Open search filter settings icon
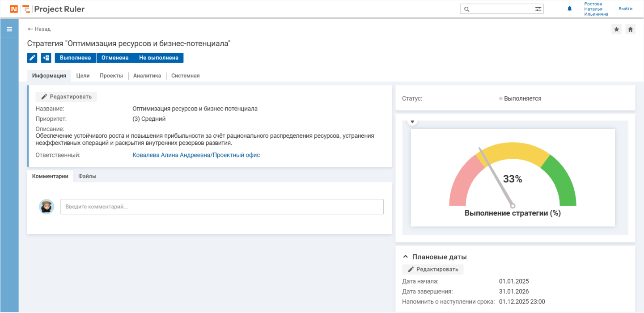The image size is (644, 313). click(x=538, y=9)
